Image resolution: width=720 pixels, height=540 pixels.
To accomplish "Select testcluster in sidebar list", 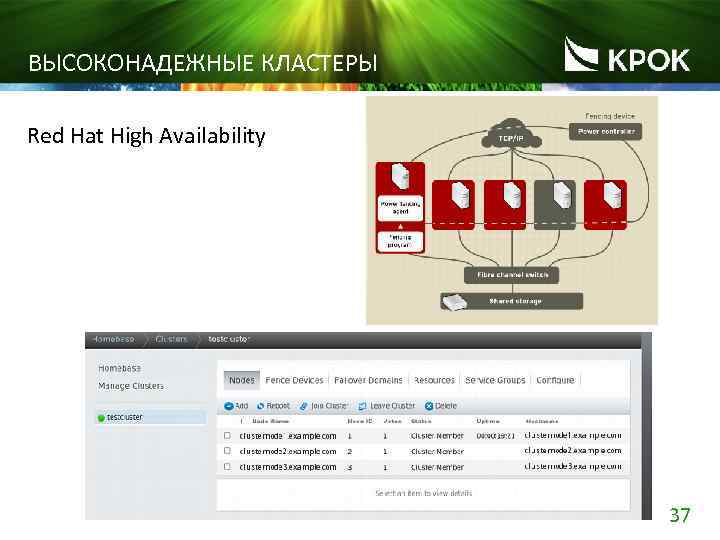I will pyautogui.click(x=152, y=417).
